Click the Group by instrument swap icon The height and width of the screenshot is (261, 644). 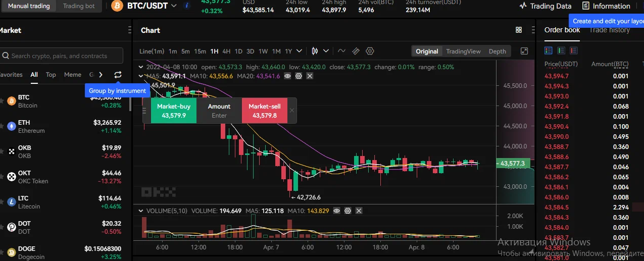(x=118, y=75)
